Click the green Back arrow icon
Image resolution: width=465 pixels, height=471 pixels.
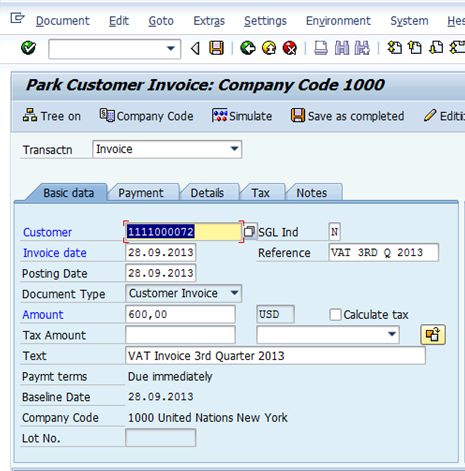248,48
